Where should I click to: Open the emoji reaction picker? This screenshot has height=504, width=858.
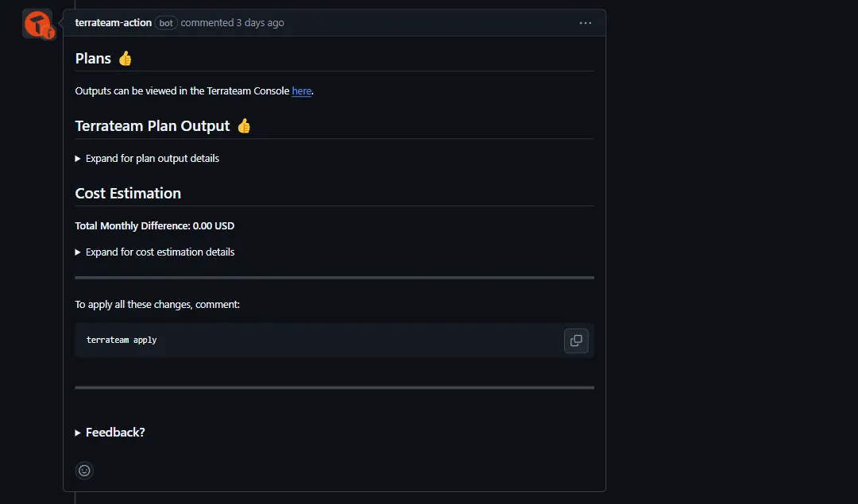coord(84,470)
